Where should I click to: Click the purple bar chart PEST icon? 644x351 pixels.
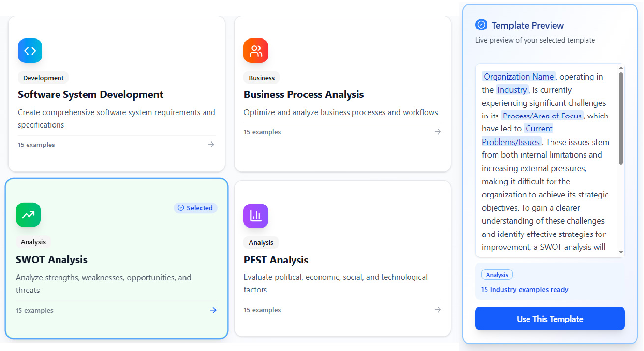(x=256, y=215)
